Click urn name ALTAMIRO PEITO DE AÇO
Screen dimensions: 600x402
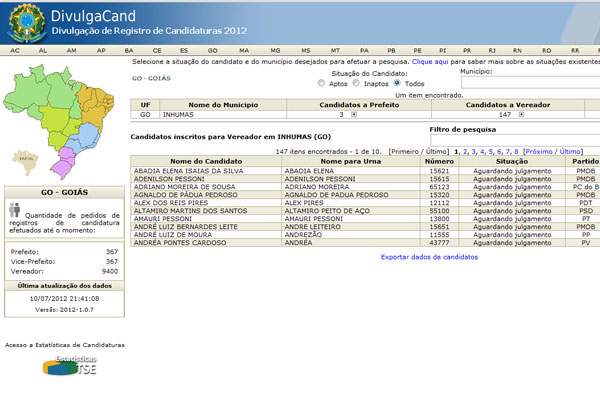click(327, 211)
